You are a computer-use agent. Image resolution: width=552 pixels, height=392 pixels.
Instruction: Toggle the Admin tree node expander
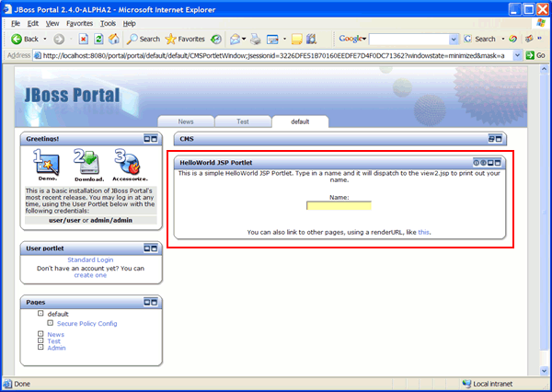point(40,347)
